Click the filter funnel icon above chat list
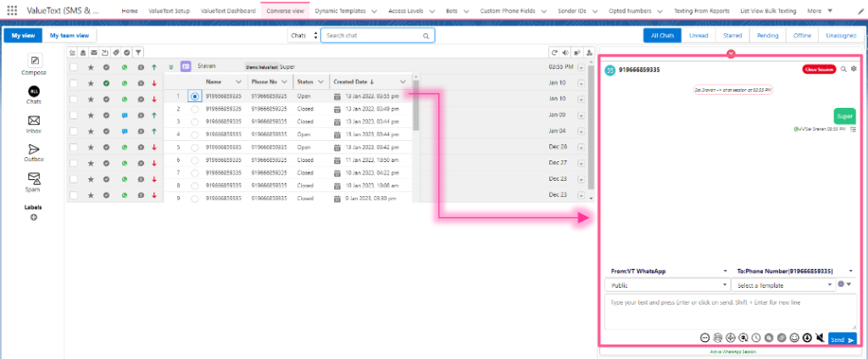The height and width of the screenshot is (359, 868). pos(138,52)
